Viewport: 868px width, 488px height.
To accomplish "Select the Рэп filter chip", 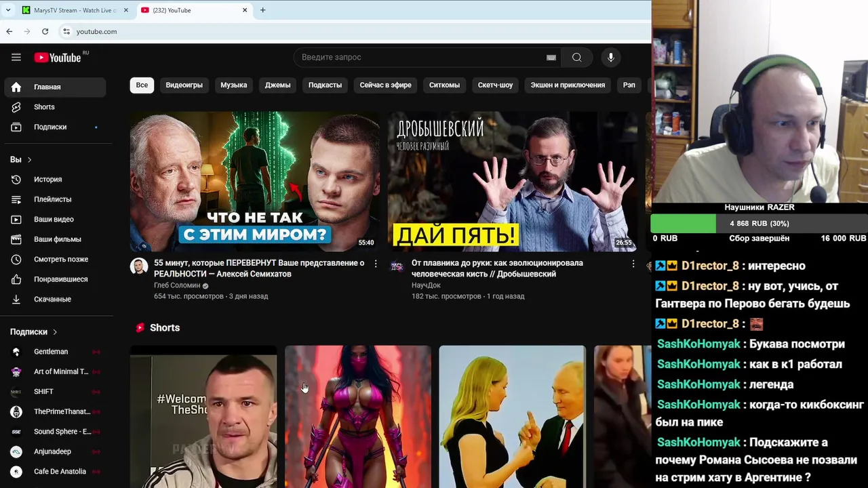I will tap(629, 85).
